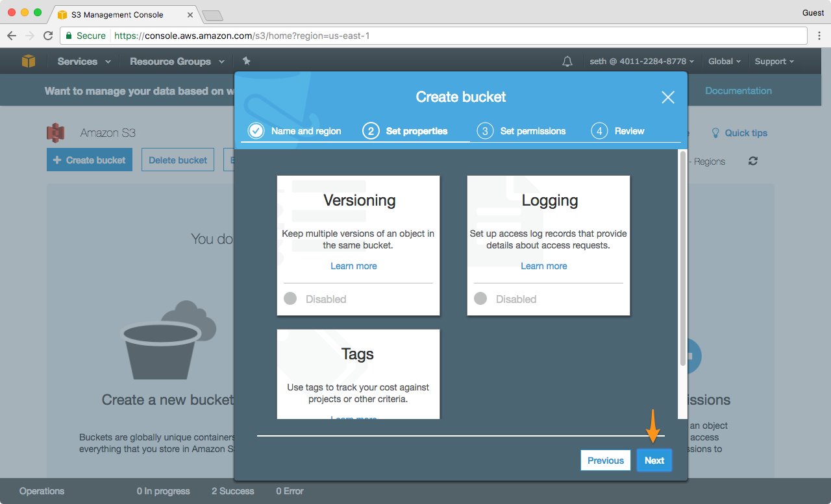Click the dialog vertical scrollbar

pos(682,259)
